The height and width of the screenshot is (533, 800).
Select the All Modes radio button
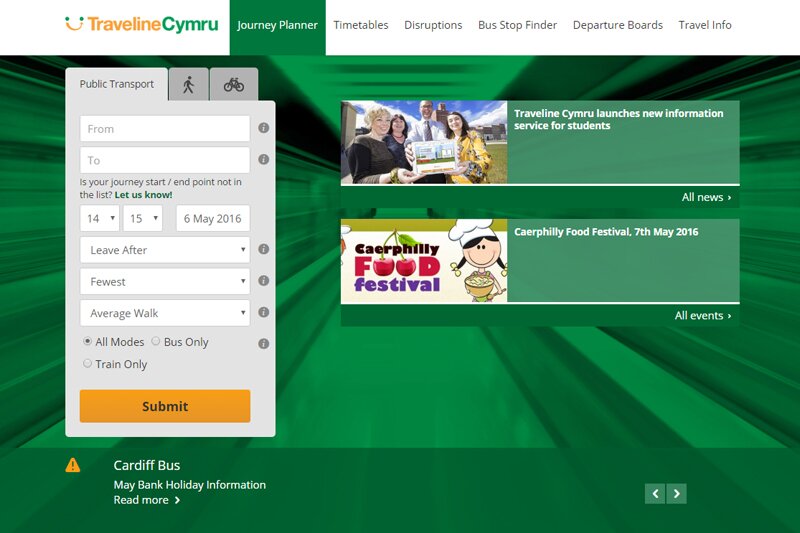[87, 341]
